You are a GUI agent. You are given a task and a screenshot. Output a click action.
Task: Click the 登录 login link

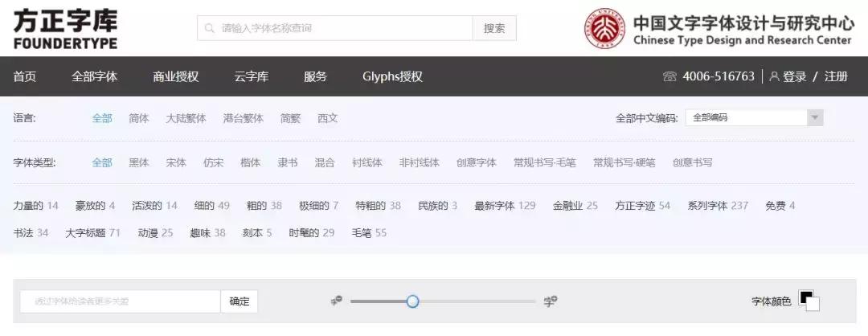(794, 77)
